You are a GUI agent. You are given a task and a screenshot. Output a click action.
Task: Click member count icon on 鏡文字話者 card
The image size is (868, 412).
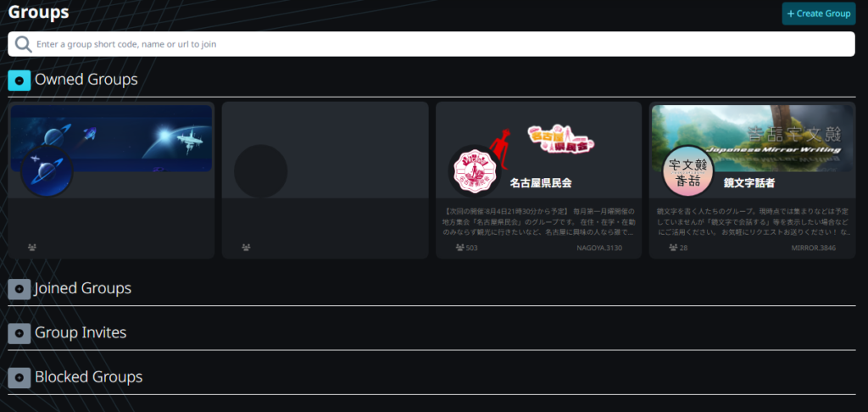(673, 248)
